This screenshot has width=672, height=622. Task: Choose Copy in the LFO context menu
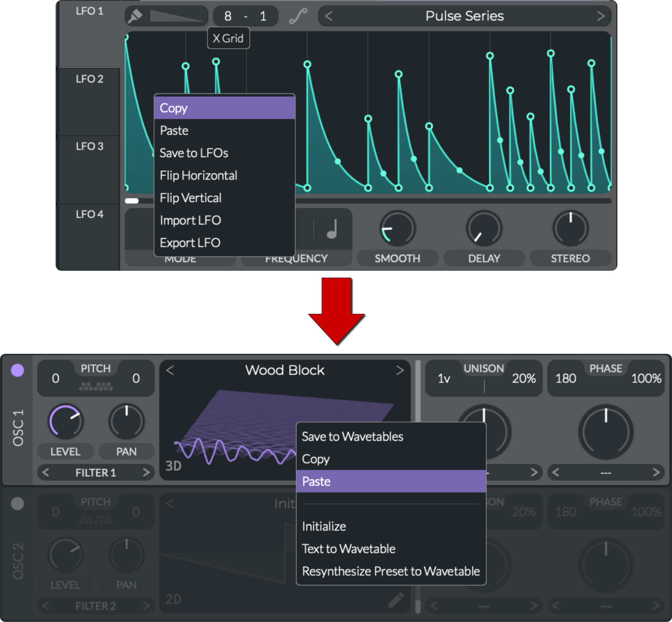(x=225, y=108)
